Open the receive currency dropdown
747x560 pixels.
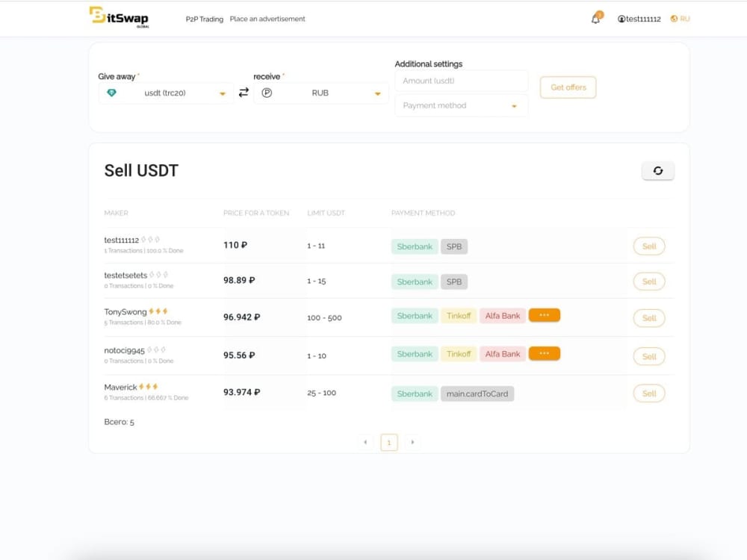pyautogui.click(x=321, y=93)
